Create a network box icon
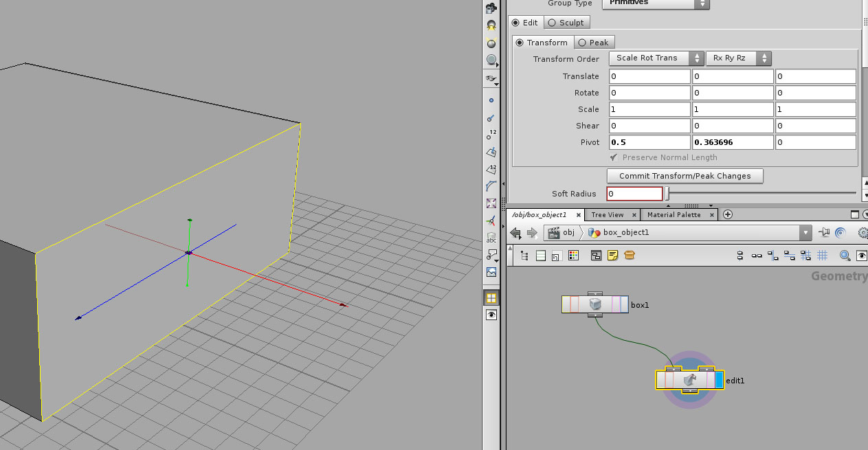 click(x=596, y=256)
